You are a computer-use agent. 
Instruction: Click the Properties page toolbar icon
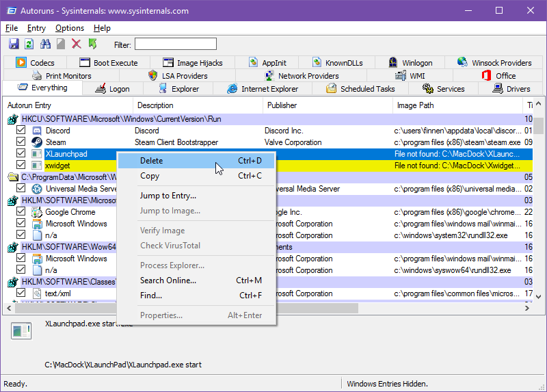click(61, 44)
